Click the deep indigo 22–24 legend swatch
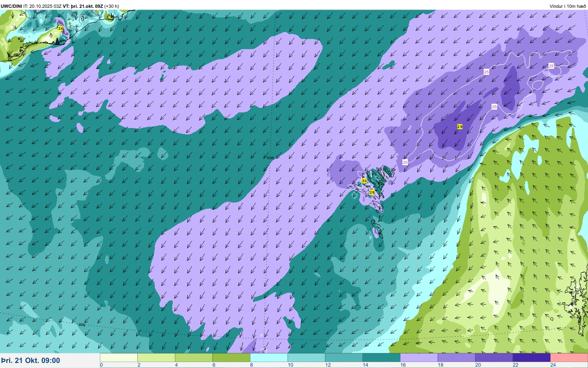This screenshot has width=588, height=368. (x=531, y=357)
